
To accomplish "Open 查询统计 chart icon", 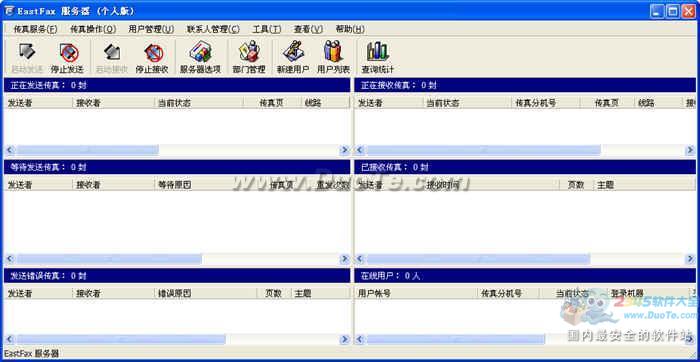I will [x=378, y=57].
